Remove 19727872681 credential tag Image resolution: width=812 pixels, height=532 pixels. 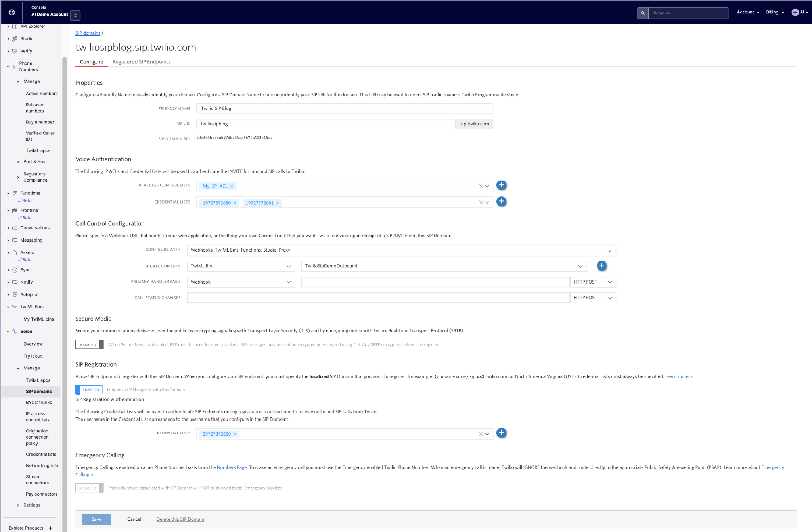(278, 203)
